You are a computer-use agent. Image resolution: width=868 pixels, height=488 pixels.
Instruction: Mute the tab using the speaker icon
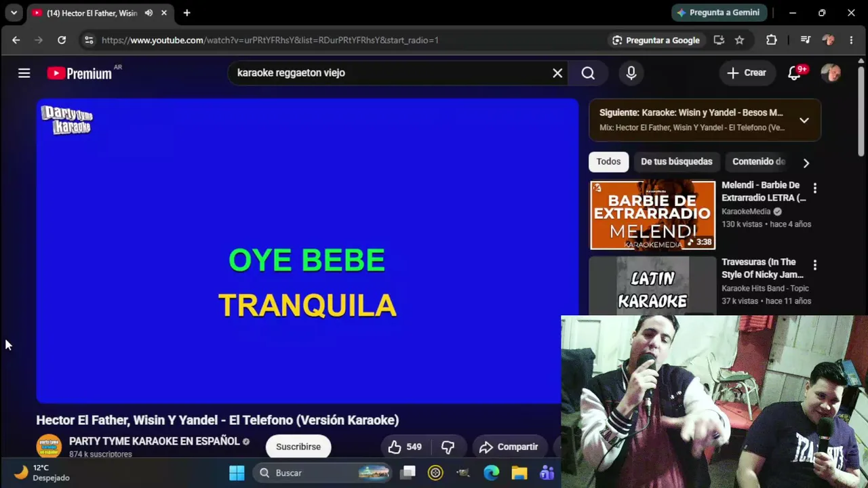pos(149,13)
